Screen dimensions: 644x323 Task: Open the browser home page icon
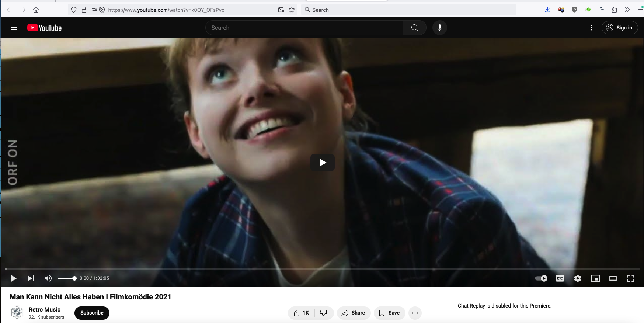pyautogui.click(x=36, y=10)
